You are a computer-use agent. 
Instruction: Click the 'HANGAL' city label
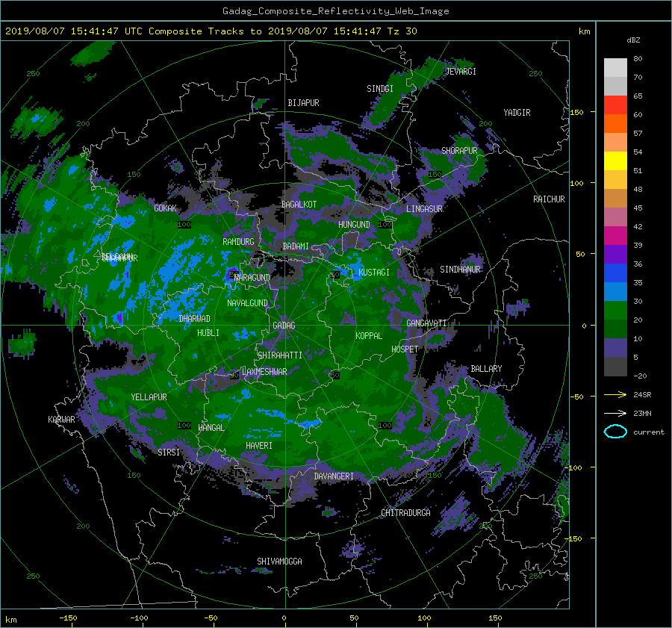[x=211, y=428]
